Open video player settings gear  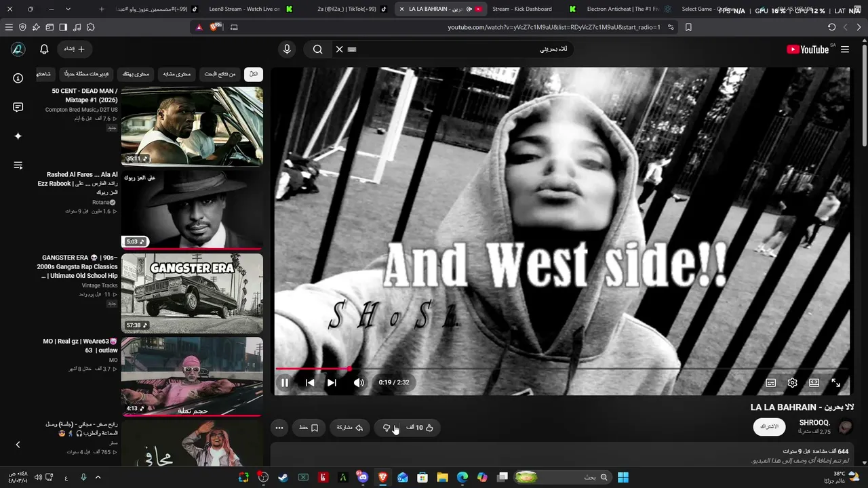pos(793,383)
